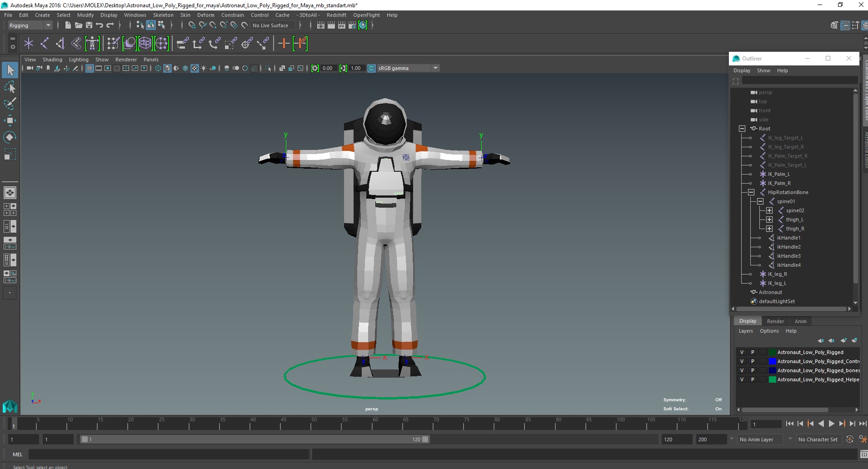This screenshot has width=868, height=469.
Task: Click blue color swatch of Rigged_Contr layer
Action: tap(772, 361)
